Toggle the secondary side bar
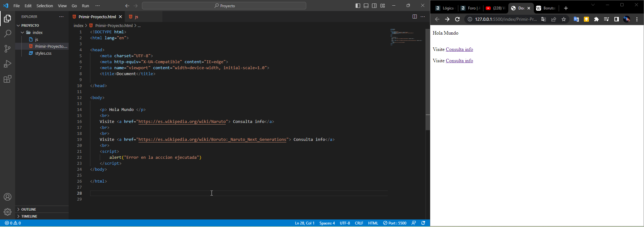Screen dimensions: 644x227 coord(374,6)
